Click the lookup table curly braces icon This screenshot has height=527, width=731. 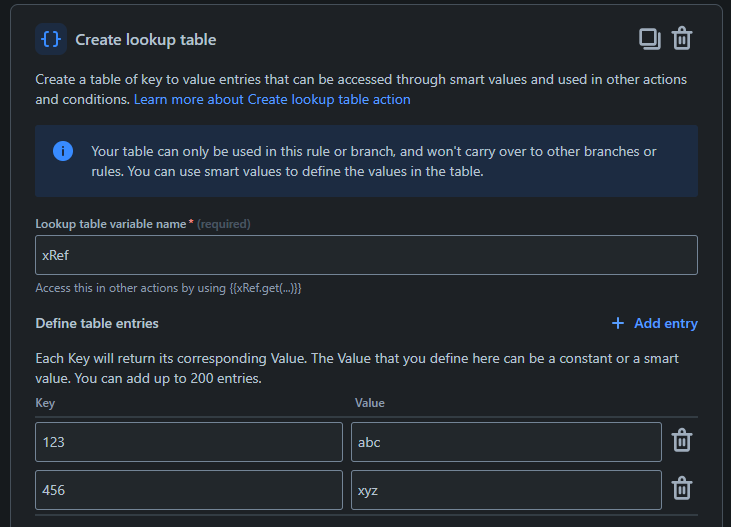pos(51,39)
